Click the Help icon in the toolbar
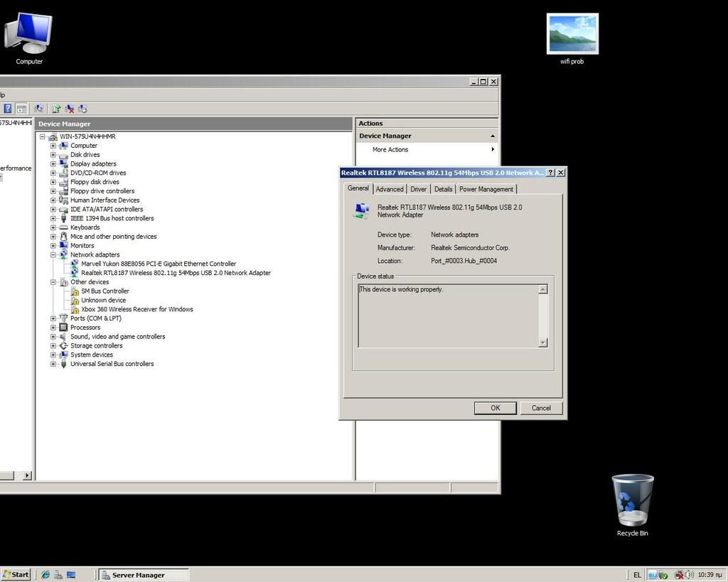Viewport: 728px width, 582px height. pos(8,109)
